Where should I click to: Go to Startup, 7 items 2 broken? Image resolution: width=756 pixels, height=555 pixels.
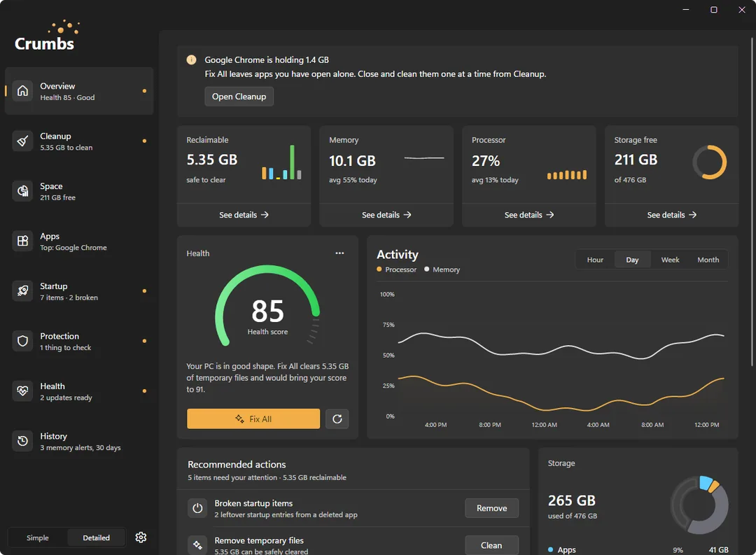(79, 290)
